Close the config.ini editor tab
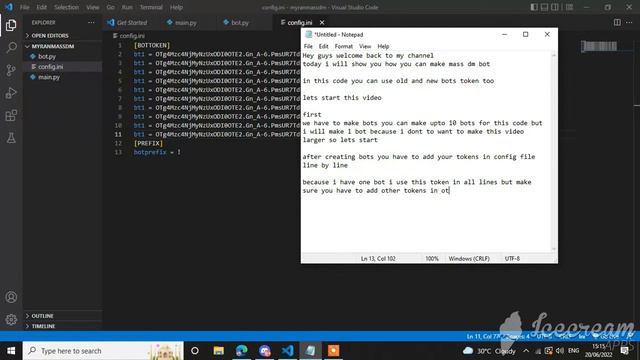Screen dimensions: 640x360 click(x=322, y=22)
